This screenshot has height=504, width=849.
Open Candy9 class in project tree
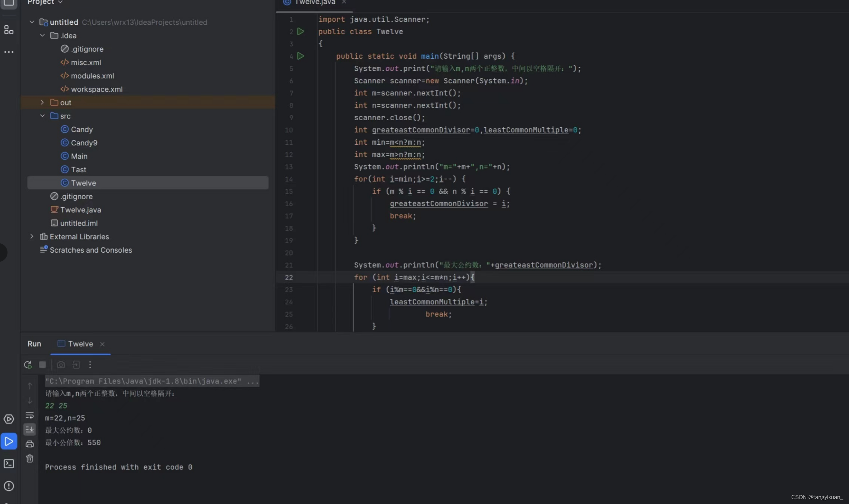pyautogui.click(x=84, y=143)
